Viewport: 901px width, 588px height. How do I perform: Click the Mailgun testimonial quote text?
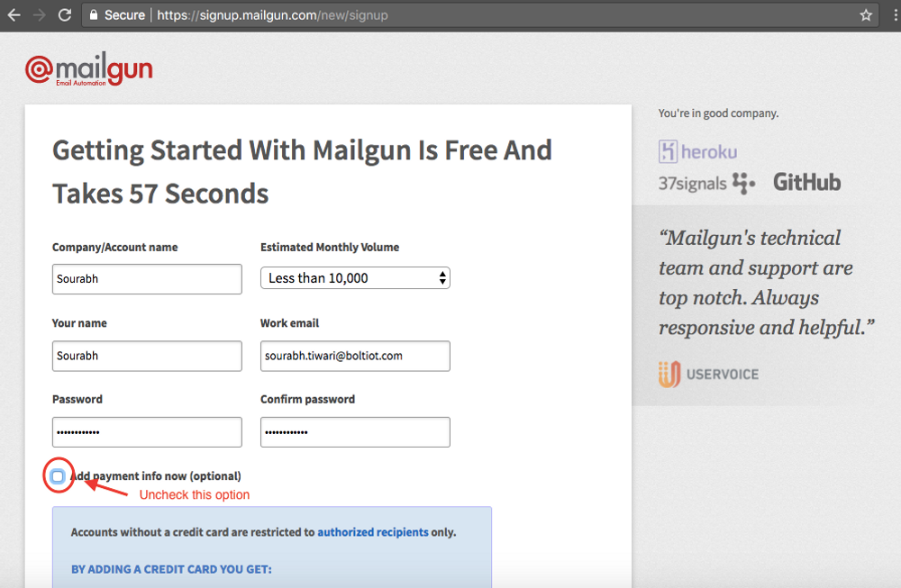[766, 283]
